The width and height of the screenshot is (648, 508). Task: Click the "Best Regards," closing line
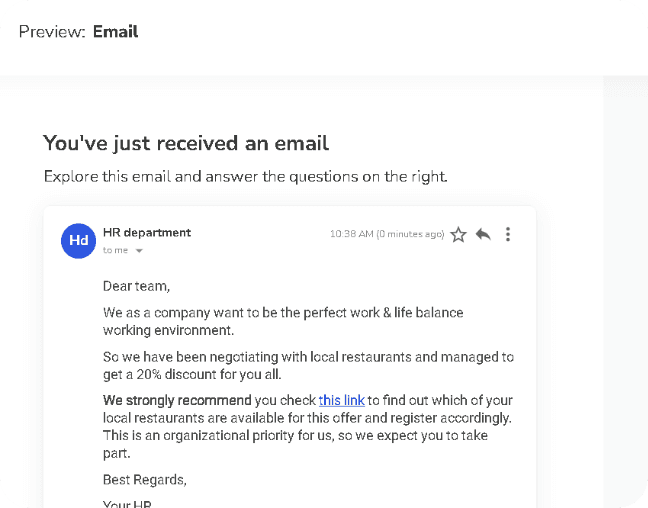[x=144, y=479]
